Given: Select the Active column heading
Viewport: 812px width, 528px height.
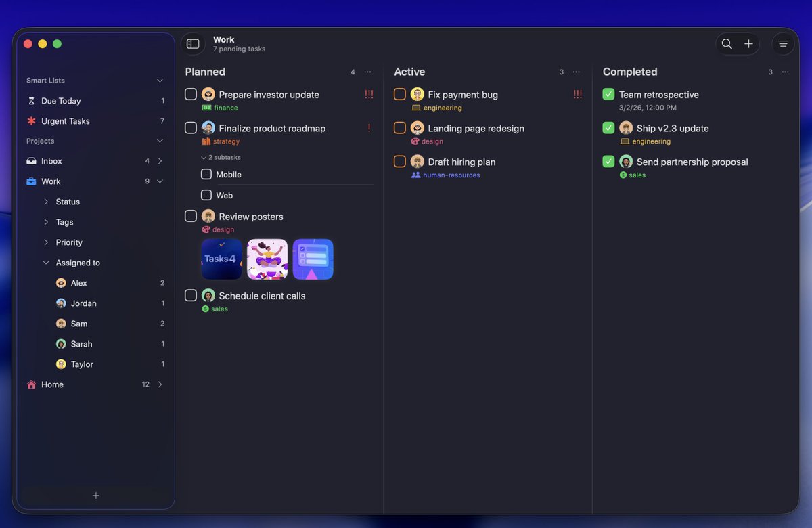Looking at the screenshot, I should [409, 72].
